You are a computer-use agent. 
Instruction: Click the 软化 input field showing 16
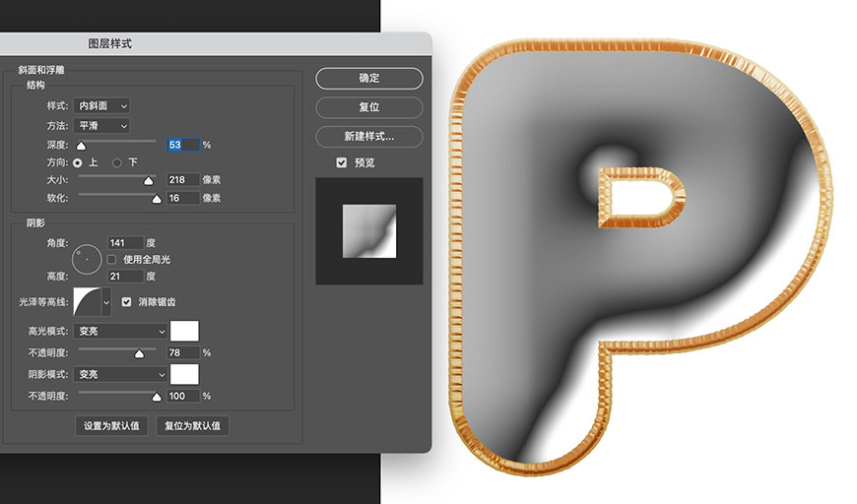point(183,198)
